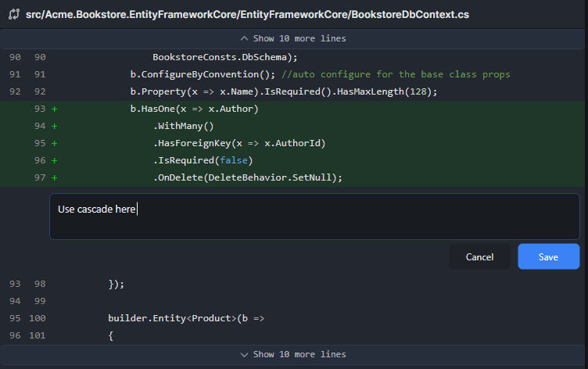Click old line number 92 in gutter
588x369 pixels.
click(15, 92)
